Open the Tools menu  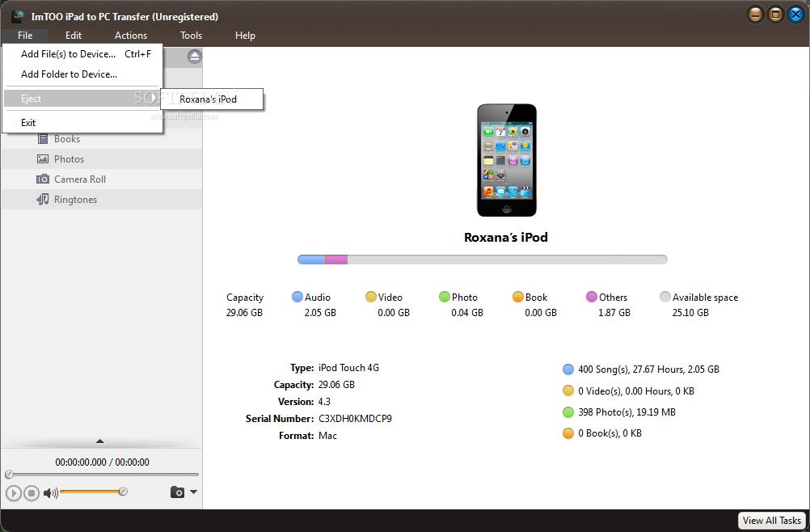pos(191,36)
